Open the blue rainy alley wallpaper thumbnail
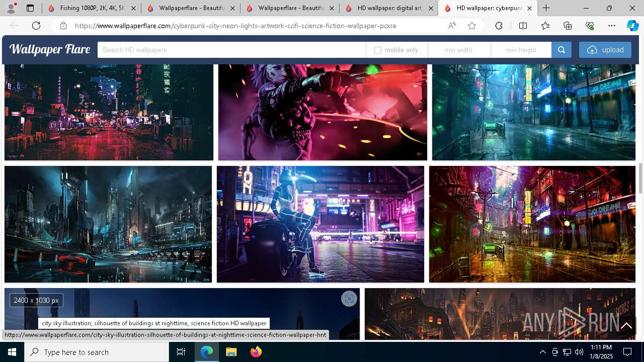644x362 pixels. [x=534, y=112]
